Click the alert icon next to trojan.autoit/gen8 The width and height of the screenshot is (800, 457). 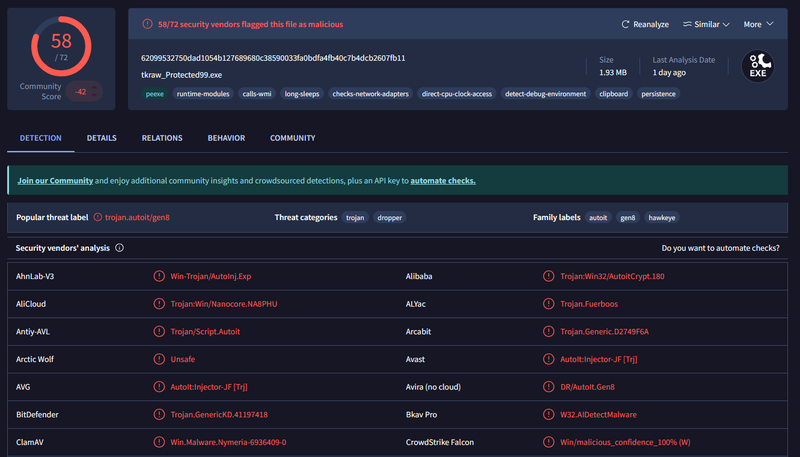point(97,217)
